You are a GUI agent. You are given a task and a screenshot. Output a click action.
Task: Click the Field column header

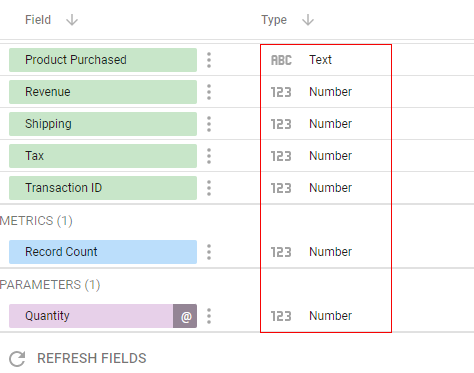(38, 20)
